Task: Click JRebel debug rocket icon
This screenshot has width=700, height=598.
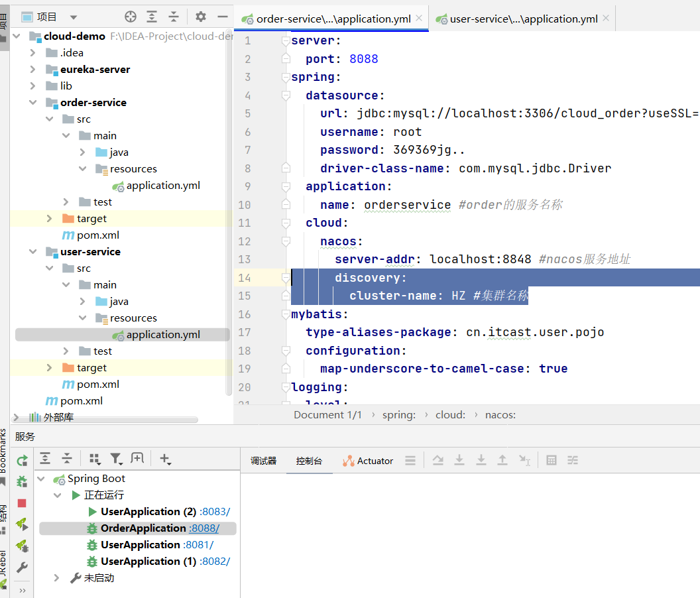Action: [x=22, y=546]
